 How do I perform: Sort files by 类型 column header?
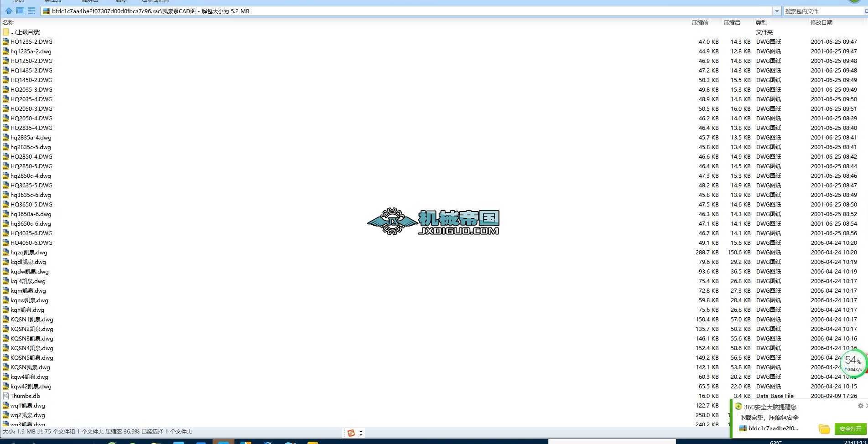click(761, 22)
